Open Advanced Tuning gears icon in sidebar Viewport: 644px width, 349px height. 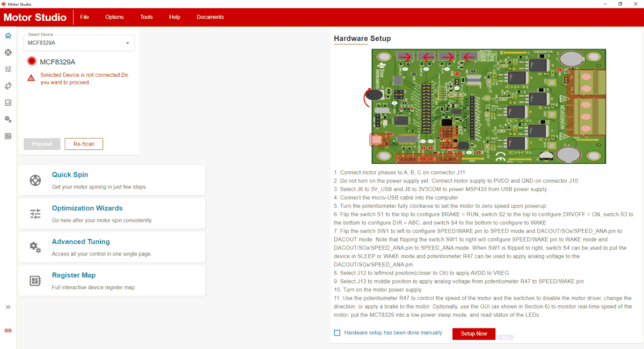8,119
